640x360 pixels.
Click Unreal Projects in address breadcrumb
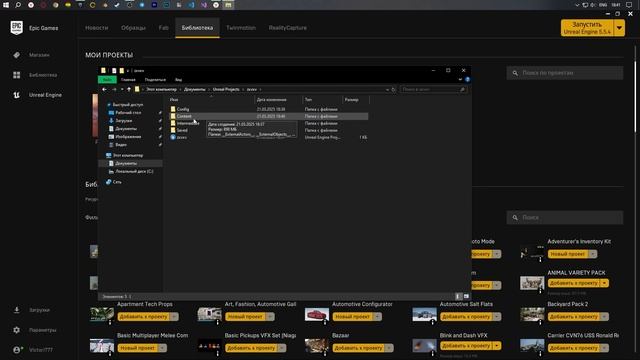[x=226, y=89]
